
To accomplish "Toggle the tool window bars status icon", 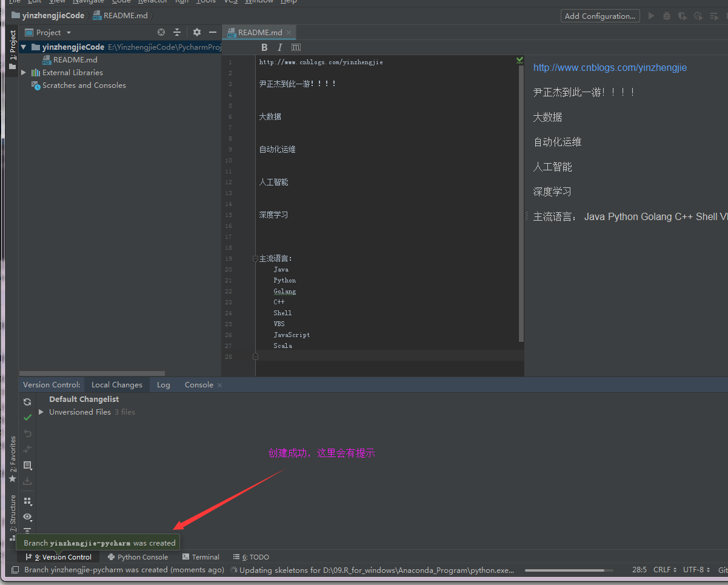I will pyautogui.click(x=15, y=570).
